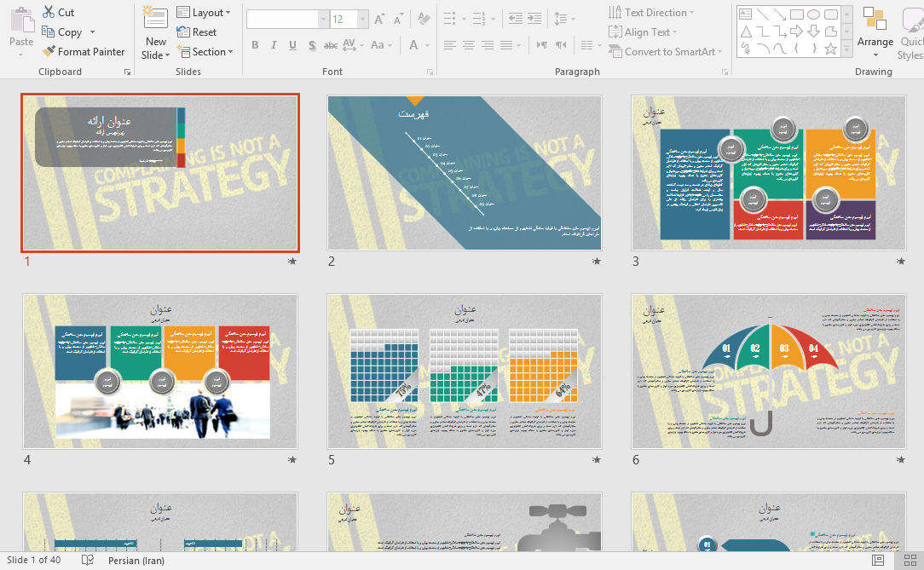Switch to Normal view in status bar
The image size is (924, 570).
878,560
